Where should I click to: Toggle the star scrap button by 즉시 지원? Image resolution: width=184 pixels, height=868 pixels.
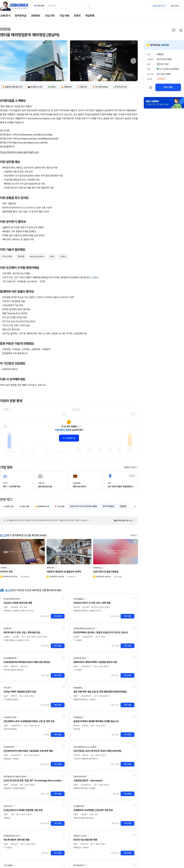click(x=150, y=87)
